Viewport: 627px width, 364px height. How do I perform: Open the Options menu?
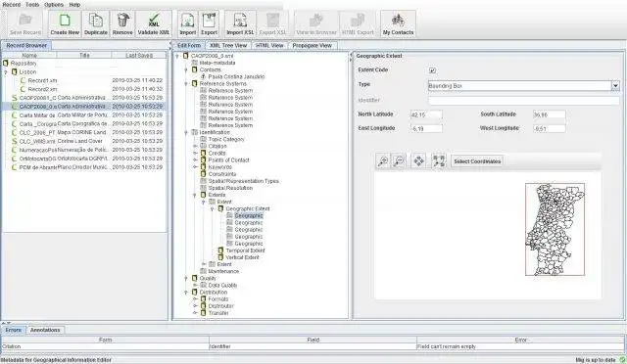pos(54,4)
